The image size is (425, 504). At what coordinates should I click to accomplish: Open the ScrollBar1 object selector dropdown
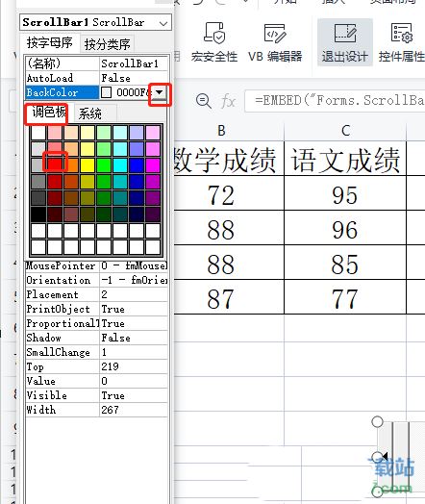[x=163, y=23]
